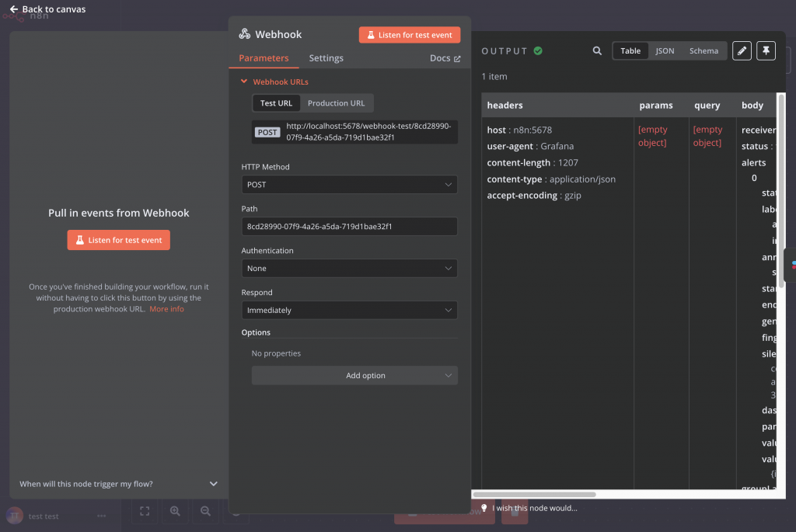Click the user avatar for test test
Screen dimensions: 796x532
(15, 516)
